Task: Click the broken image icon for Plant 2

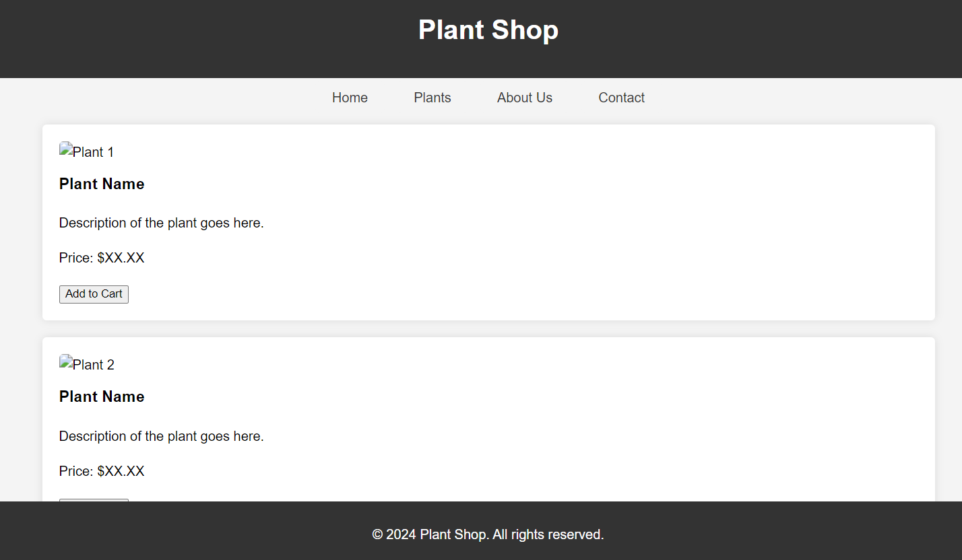Action: [x=65, y=361]
